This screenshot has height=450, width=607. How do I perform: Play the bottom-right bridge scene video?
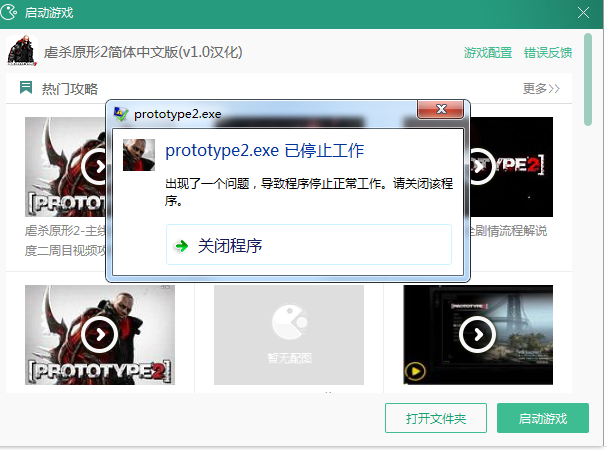coord(478,335)
